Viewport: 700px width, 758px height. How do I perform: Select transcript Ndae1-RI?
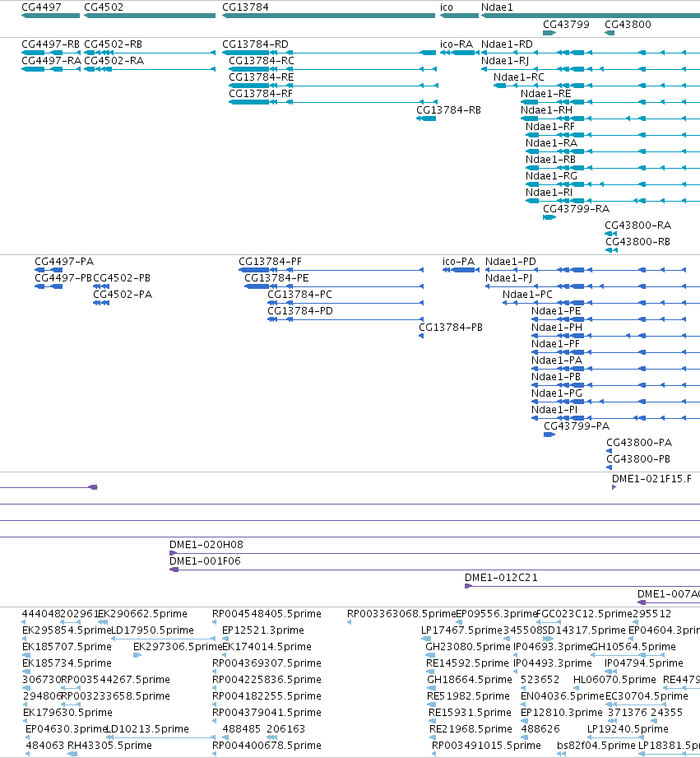tap(549, 193)
